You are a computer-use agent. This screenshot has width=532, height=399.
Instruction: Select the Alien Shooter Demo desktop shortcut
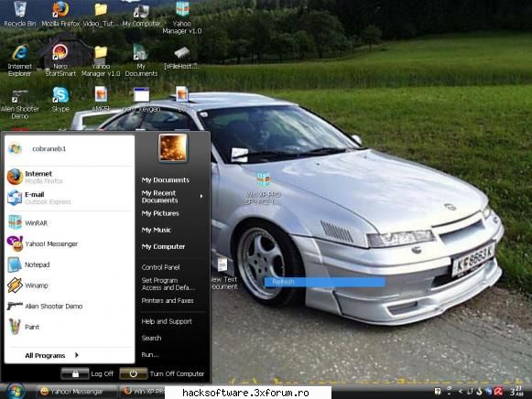coord(19,103)
